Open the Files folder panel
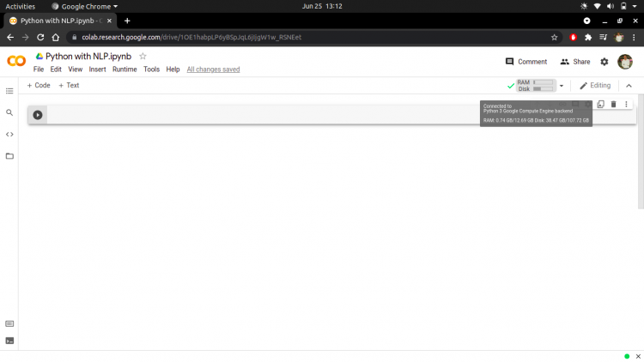 point(9,156)
